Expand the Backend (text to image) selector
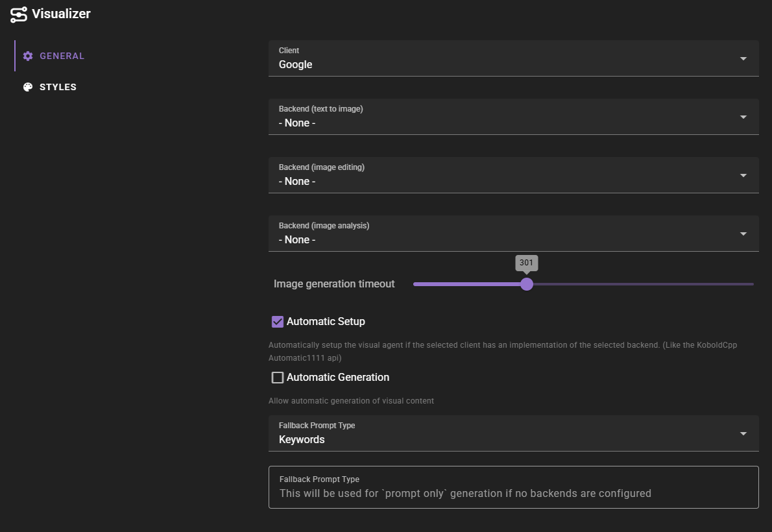772x532 pixels. point(513,116)
